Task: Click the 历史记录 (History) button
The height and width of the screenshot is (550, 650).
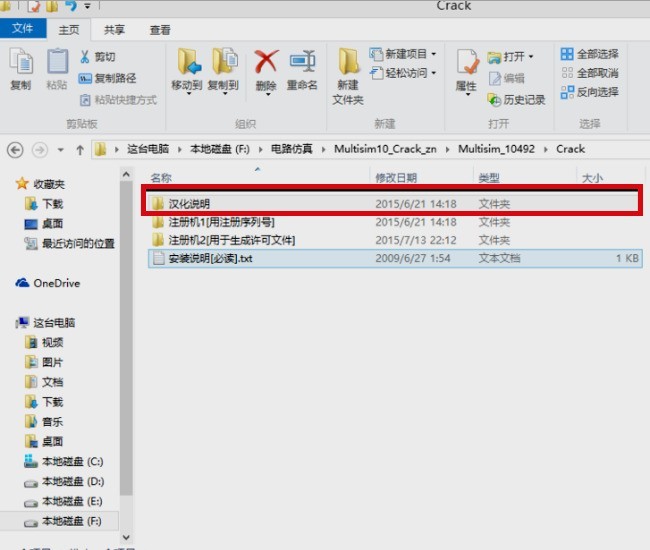Action: click(x=517, y=99)
